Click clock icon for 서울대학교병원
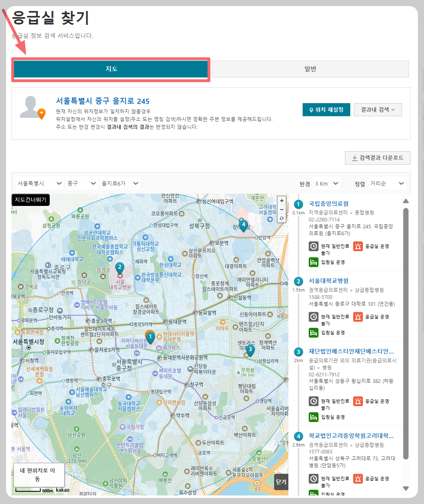Image resolution: width=424 pixels, height=504 pixels. pos(313,317)
